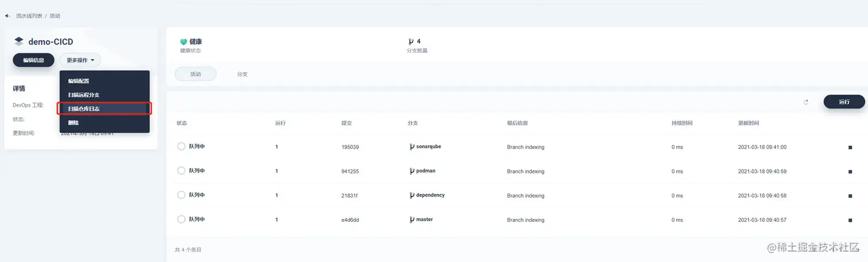Click the 详情 panel heading
Image resolution: width=868 pixels, height=262 pixels.
[19, 88]
